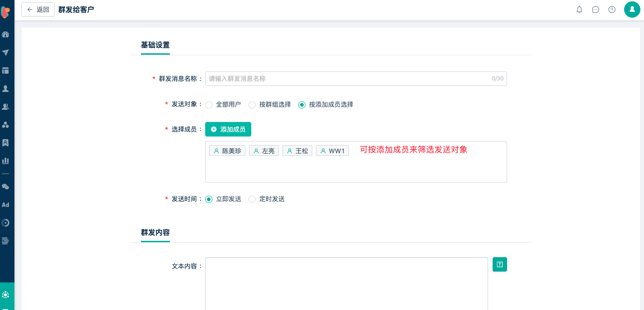Click the 陈美珍 member tag
Viewport: 644px width, 310px height.
227,151
